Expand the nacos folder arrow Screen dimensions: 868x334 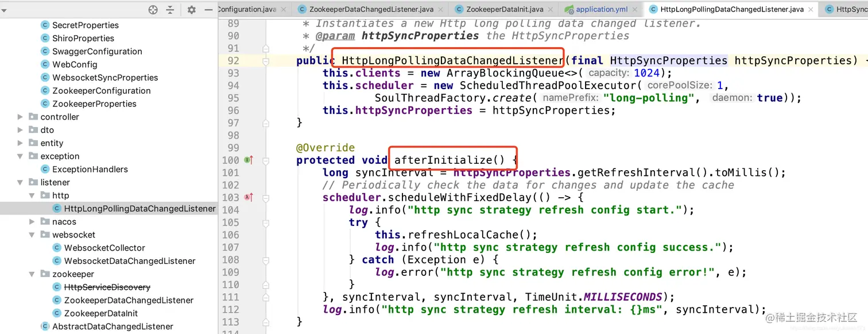(x=32, y=222)
